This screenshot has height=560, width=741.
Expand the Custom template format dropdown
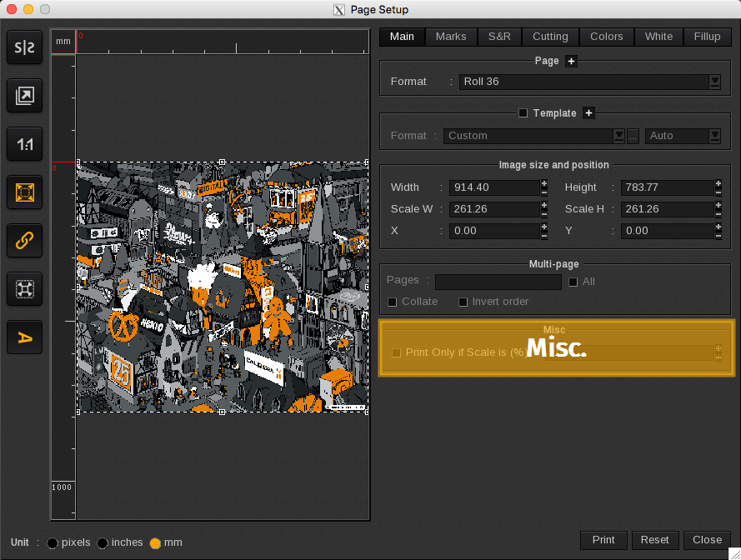[x=618, y=136]
